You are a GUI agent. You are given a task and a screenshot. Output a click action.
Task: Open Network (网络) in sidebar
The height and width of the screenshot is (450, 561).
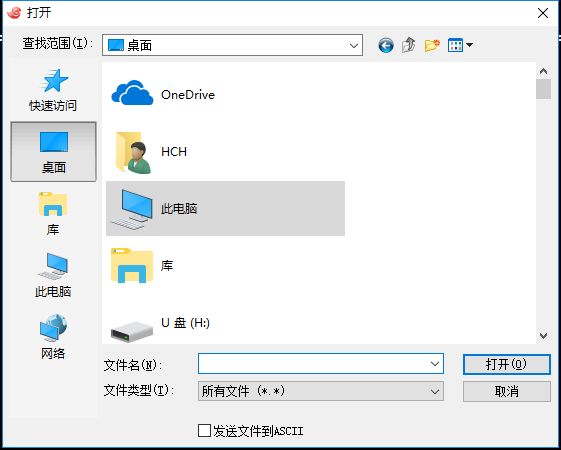click(x=53, y=337)
